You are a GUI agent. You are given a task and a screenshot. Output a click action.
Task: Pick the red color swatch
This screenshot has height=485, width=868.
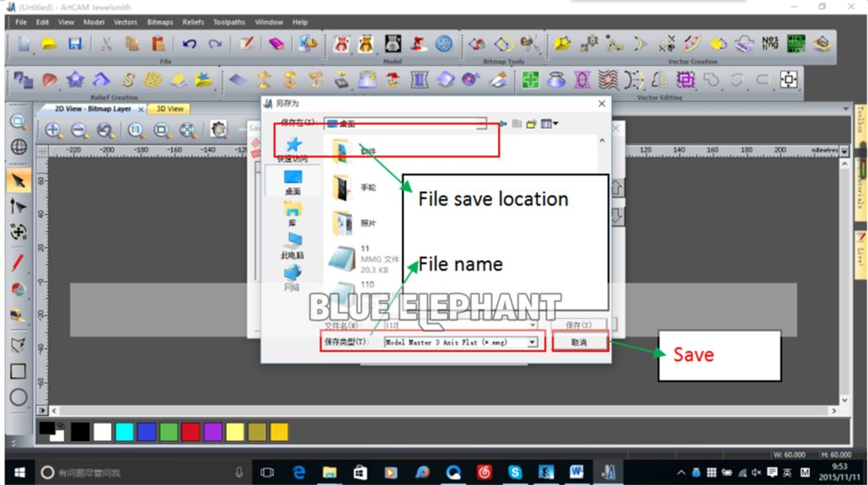click(x=190, y=432)
